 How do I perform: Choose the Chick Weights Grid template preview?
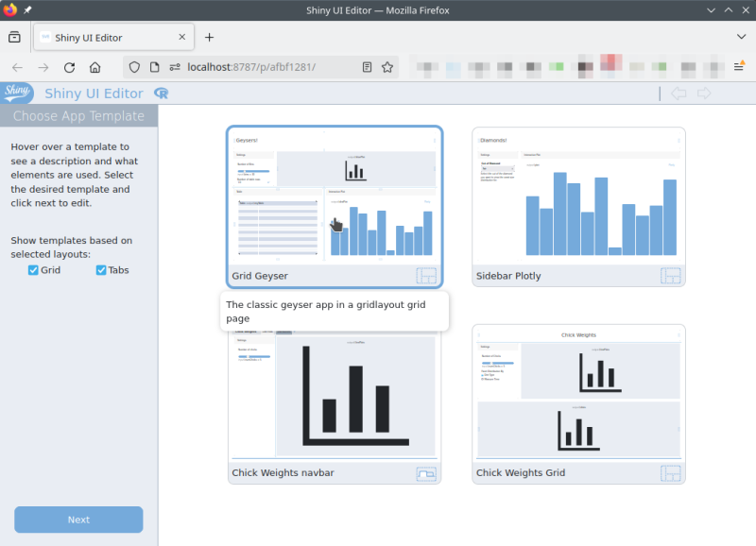click(578, 395)
